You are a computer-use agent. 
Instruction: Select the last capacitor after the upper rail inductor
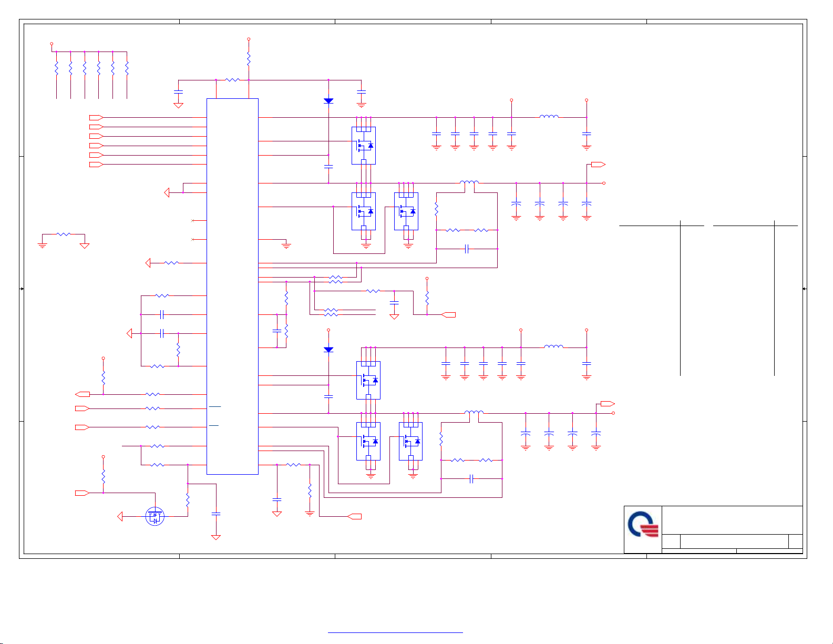[587, 134]
